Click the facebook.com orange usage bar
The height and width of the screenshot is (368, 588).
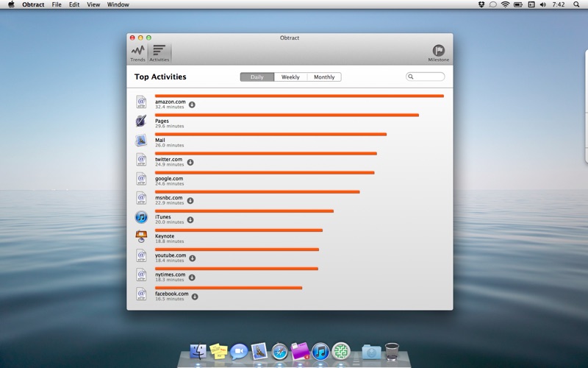229,288
